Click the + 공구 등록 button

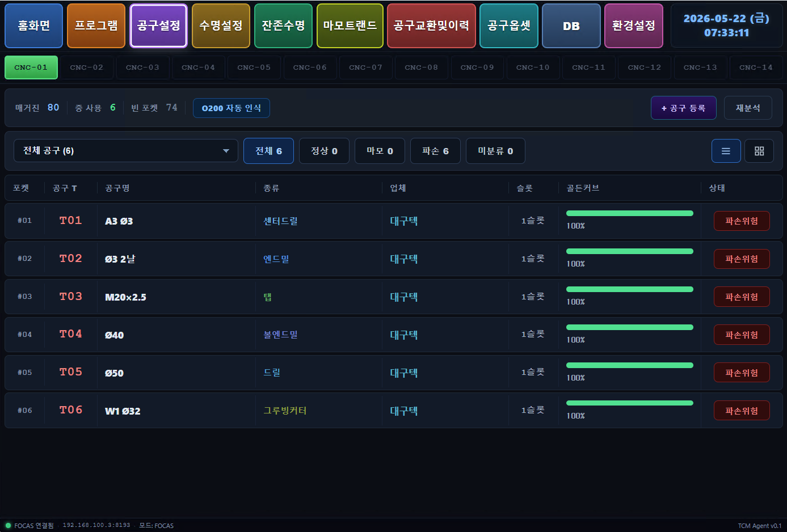(684, 108)
